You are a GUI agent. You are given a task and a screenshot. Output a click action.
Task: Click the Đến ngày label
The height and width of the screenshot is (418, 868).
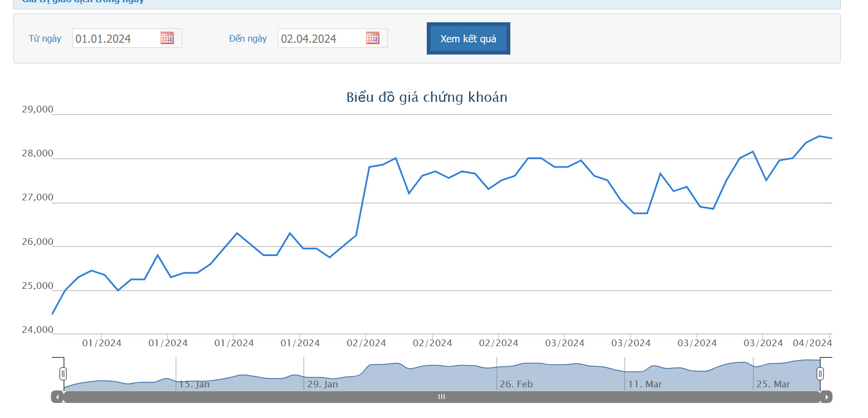[248, 38]
